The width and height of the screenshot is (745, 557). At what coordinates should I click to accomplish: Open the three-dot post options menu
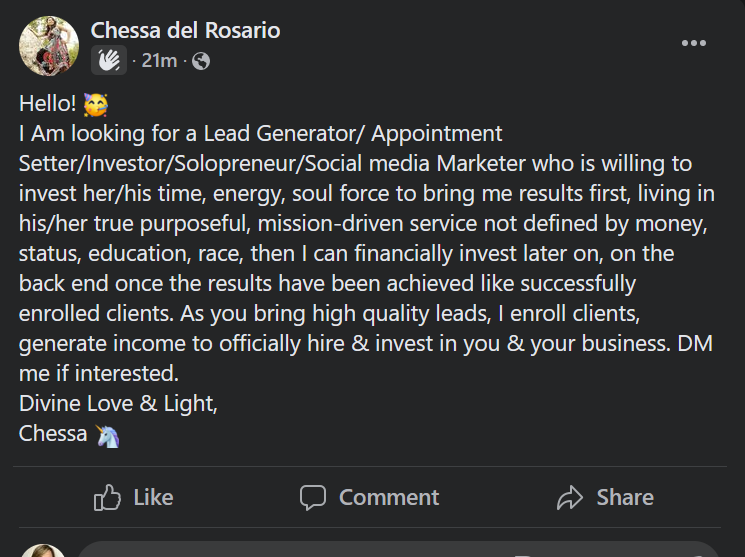(693, 43)
